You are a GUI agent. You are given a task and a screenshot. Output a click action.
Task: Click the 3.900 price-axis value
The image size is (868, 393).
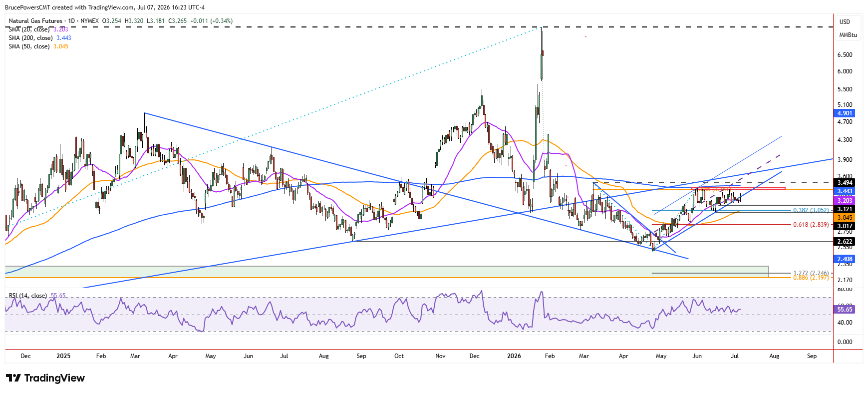pos(845,160)
